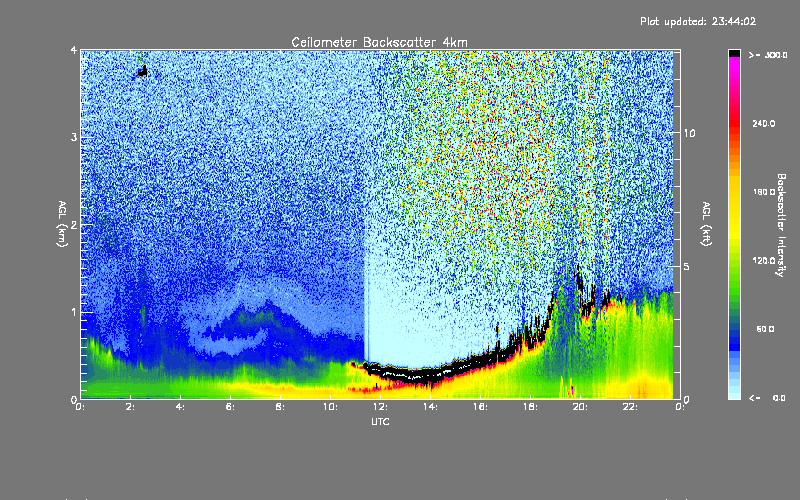Click the "AGL (km)" left axis label
Viewport: 800px width, 500px height.
point(62,224)
